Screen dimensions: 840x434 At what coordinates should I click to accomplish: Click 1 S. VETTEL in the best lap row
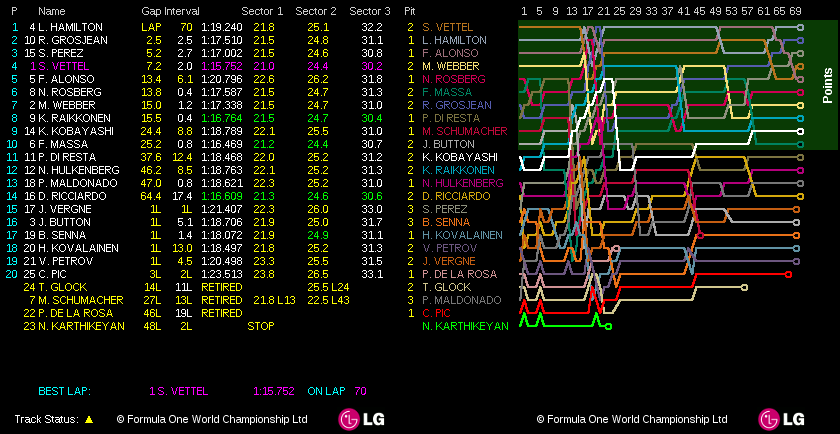click(x=178, y=391)
